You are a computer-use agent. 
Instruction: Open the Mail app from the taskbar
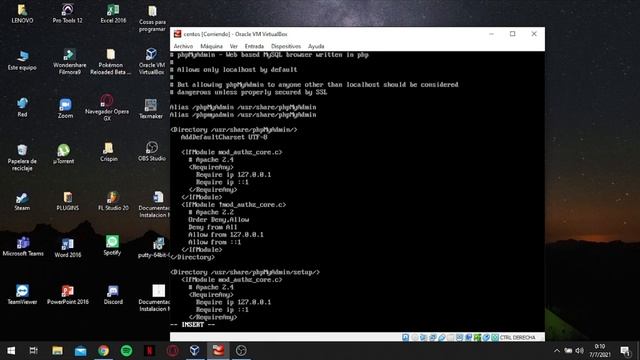click(80, 351)
